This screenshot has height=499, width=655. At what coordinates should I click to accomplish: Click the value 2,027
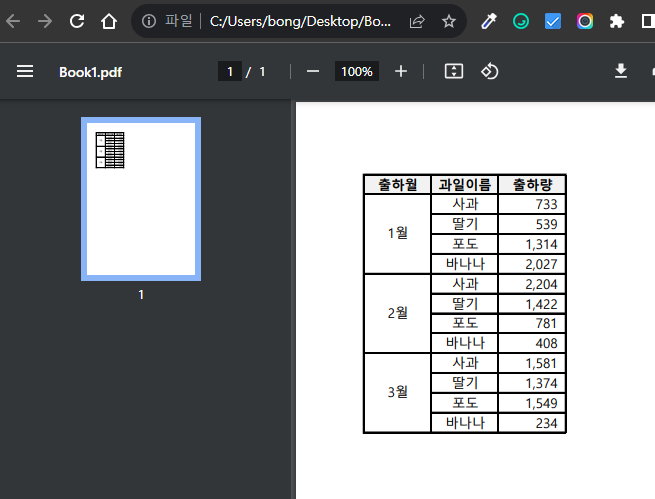pyautogui.click(x=541, y=264)
